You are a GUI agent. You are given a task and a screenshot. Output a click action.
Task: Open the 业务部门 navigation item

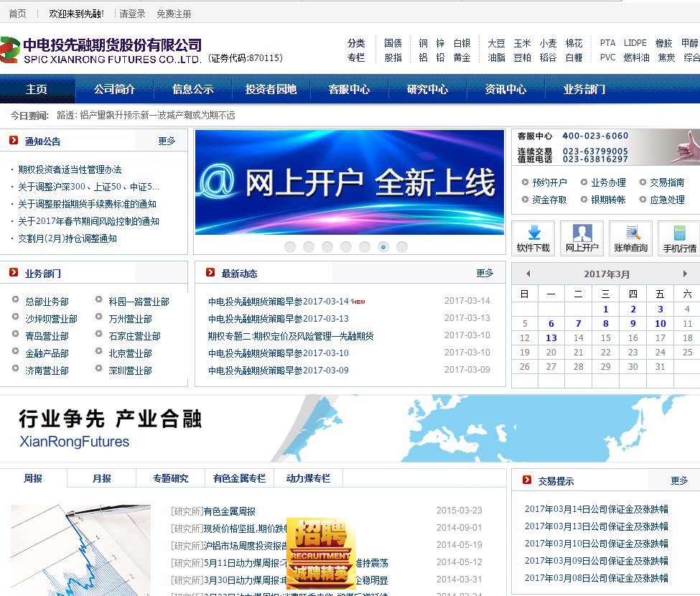pos(584,89)
